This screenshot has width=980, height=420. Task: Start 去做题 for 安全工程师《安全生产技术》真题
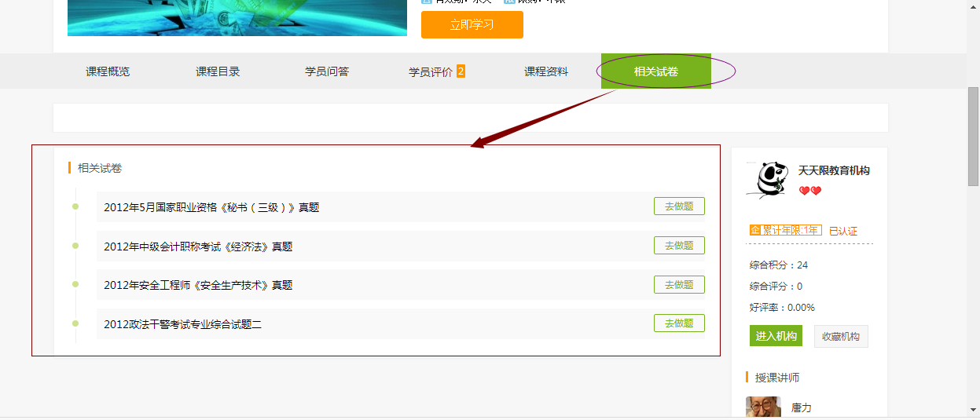click(x=679, y=284)
